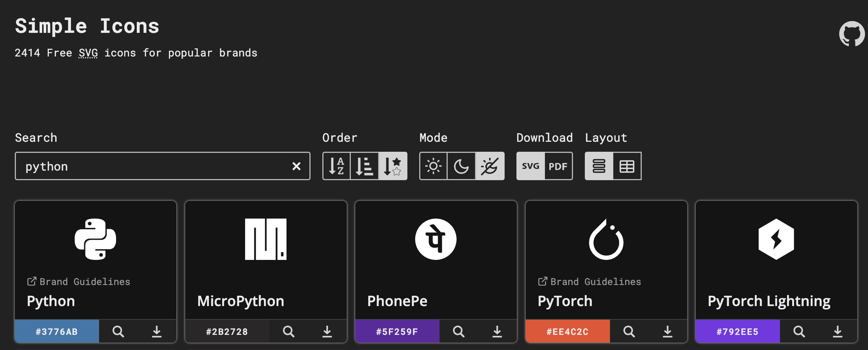View Python icon details with magnifier

tap(118, 331)
